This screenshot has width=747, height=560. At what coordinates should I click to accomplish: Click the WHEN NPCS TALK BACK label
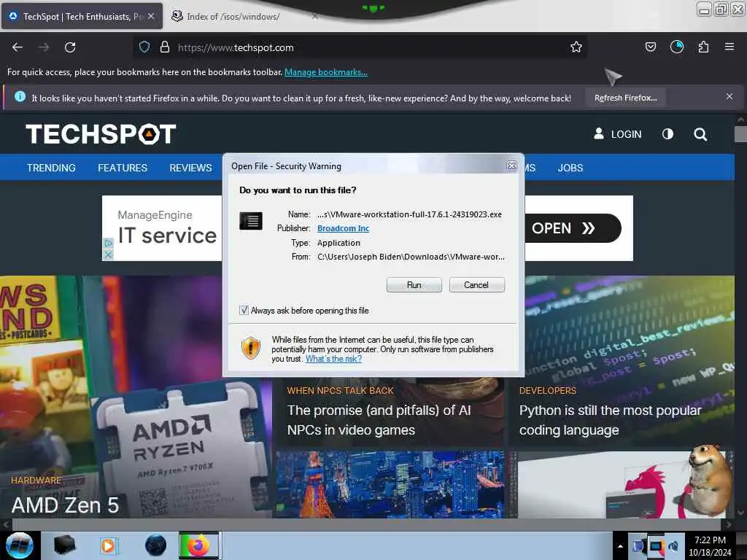pos(340,391)
